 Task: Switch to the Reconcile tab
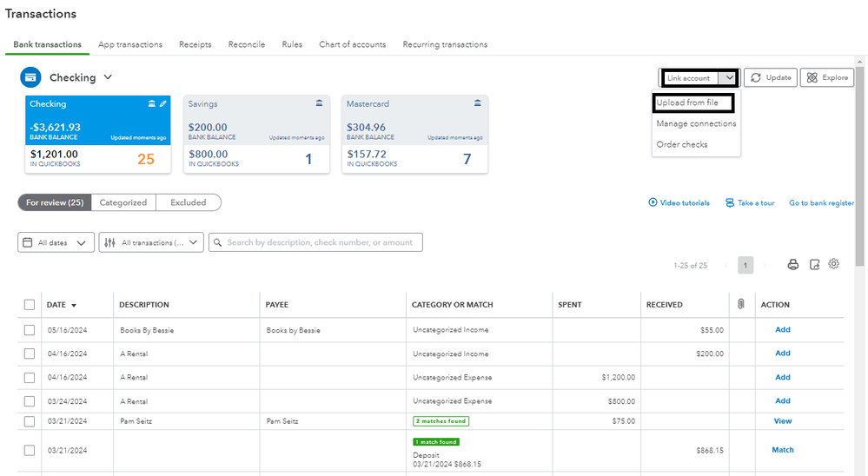pos(247,44)
